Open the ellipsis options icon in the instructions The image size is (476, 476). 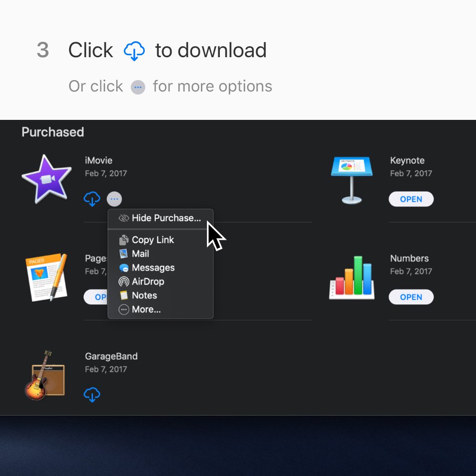(138, 87)
